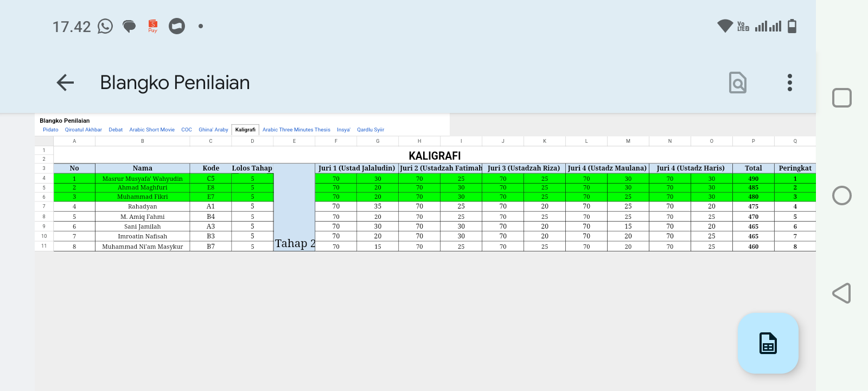Switch to the Qardlu Syiir tab
Screen dimensions: 868x391
[x=371, y=130]
